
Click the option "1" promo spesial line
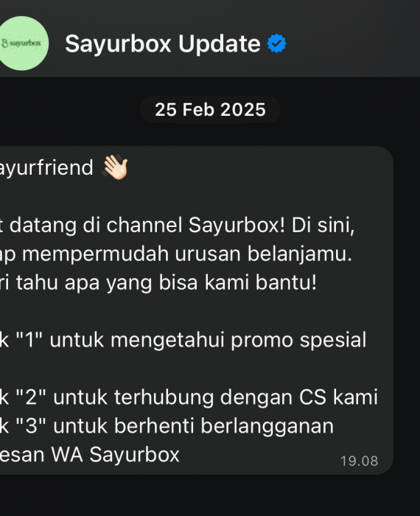pyautogui.click(x=183, y=340)
